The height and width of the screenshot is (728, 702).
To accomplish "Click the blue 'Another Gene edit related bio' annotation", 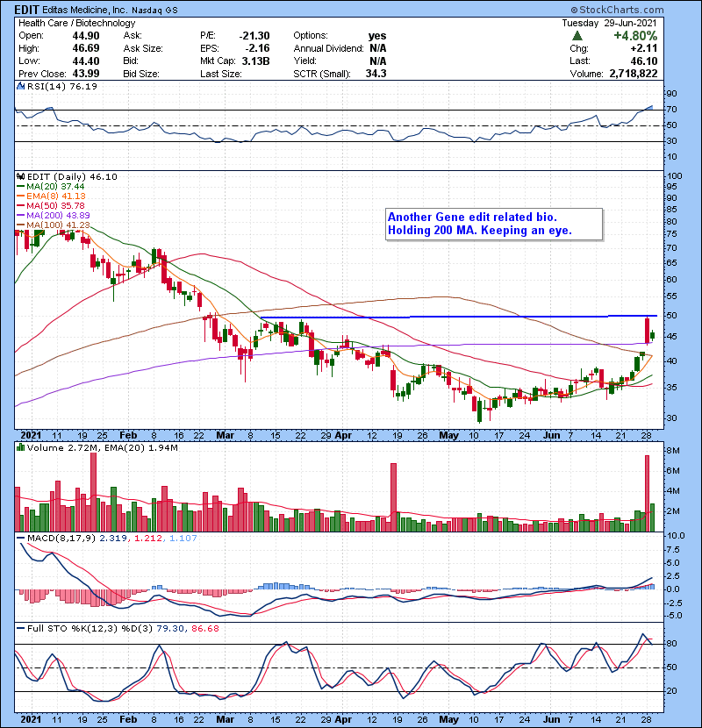I will click(x=494, y=224).
